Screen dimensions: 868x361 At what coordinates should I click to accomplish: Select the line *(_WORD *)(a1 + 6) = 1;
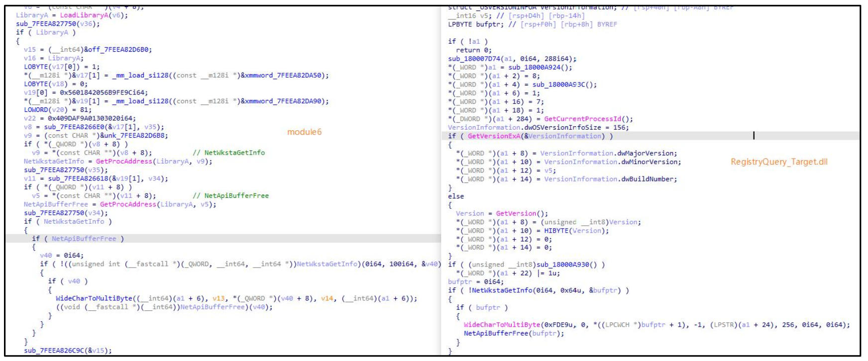pos(494,93)
